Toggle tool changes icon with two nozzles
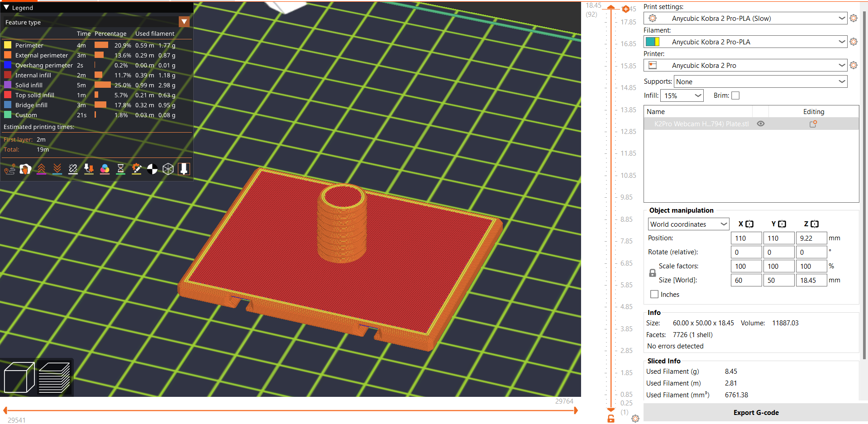 (89, 169)
